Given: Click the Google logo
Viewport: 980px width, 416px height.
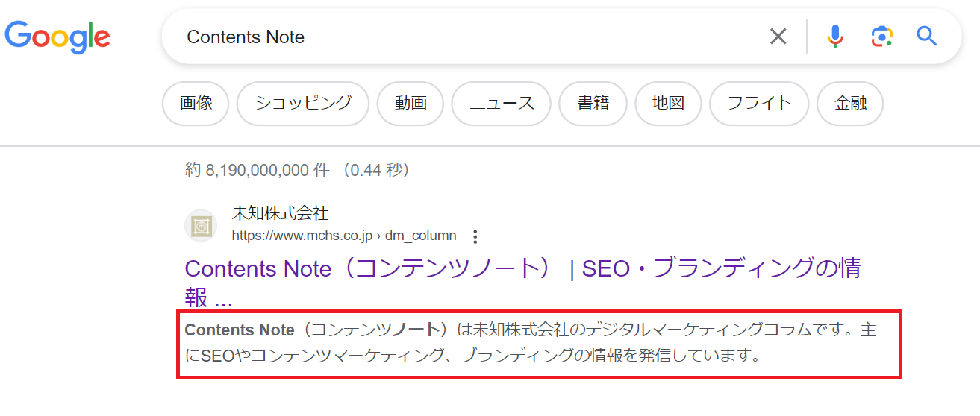Looking at the screenshot, I should click(x=57, y=37).
